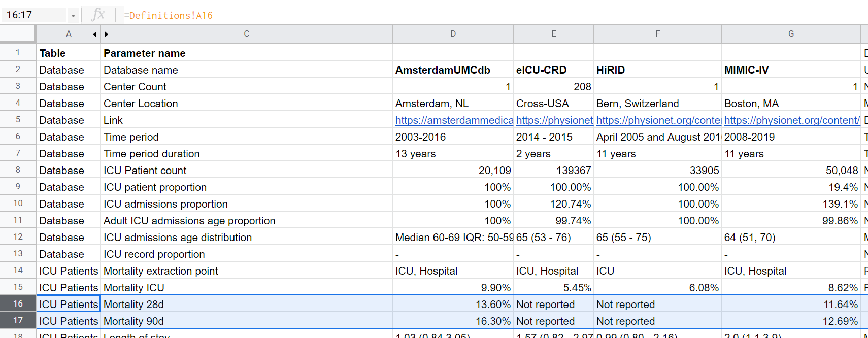Viewport: 868px width, 338px height.
Task: Select row 1 header
Action: point(18,52)
